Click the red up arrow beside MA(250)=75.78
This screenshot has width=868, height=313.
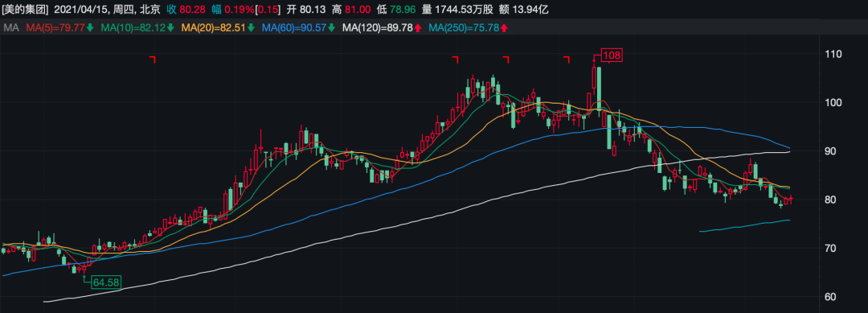[x=504, y=27]
